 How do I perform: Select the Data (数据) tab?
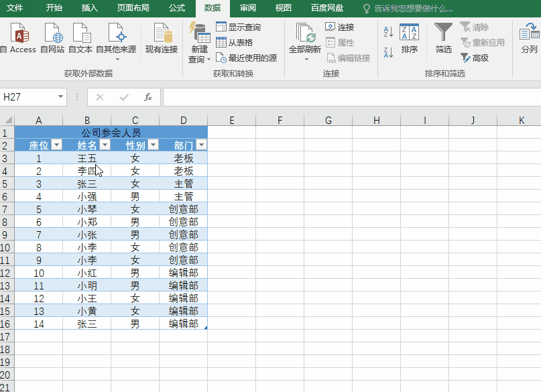point(213,8)
